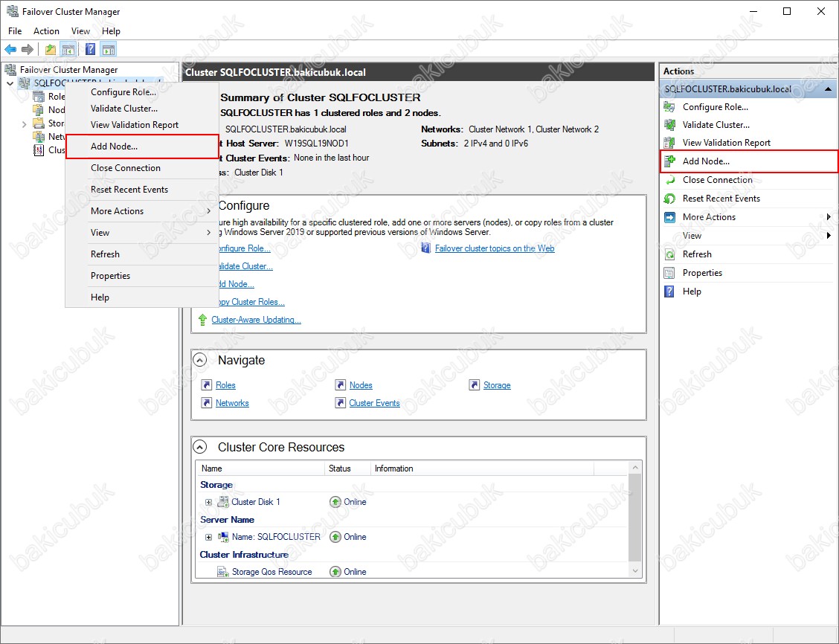The width and height of the screenshot is (839, 644).
Task: Choose Refresh from the context menu
Action: [x=142, y=254]
